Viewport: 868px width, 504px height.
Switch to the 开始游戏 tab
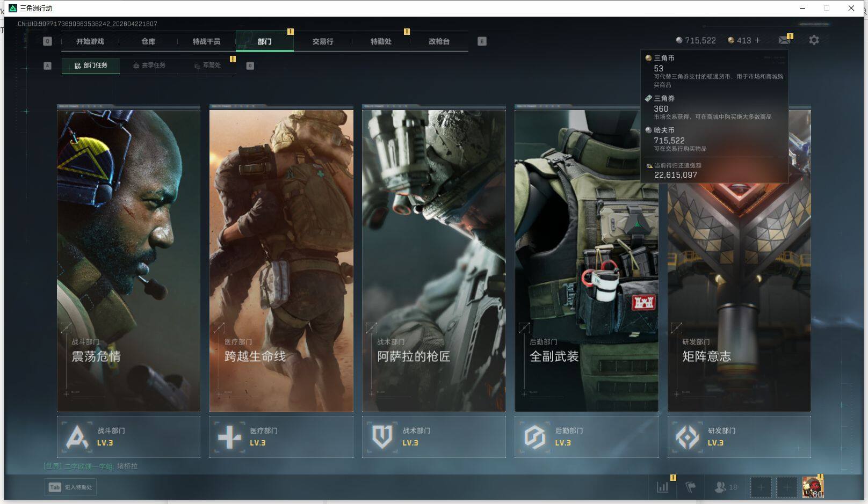(90, 41)
